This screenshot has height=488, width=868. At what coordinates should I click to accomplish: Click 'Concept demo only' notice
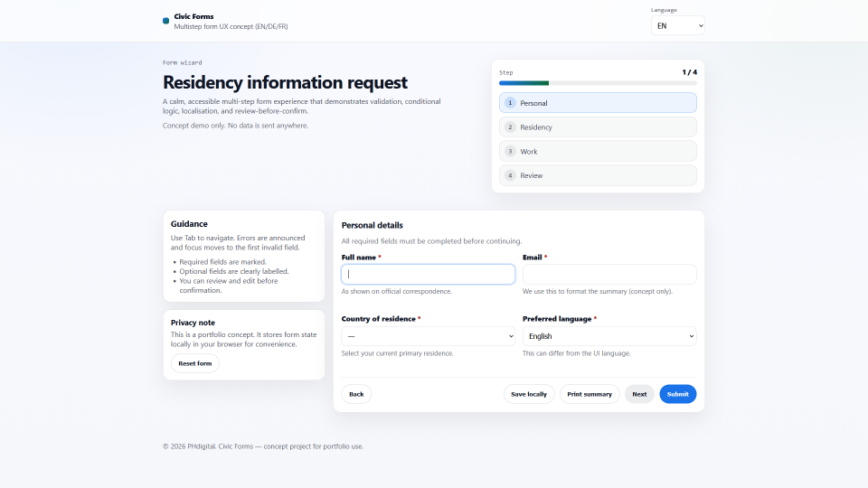point(235,126)
